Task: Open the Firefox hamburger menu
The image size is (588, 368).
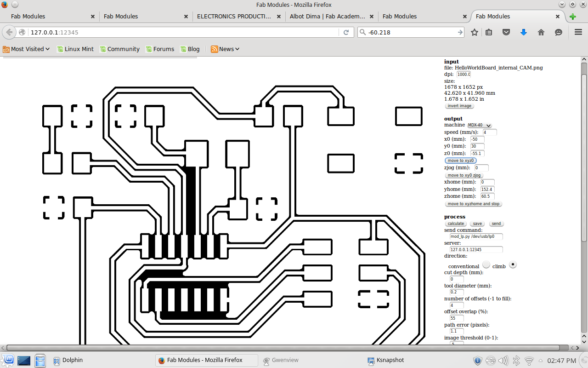Action: pos(578,32)
